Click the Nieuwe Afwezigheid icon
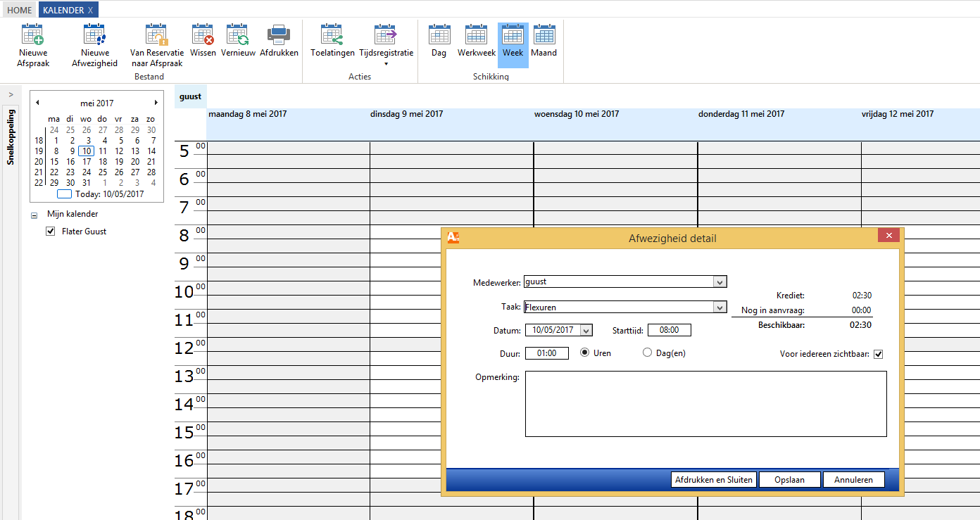Viewport: 980px width, 520px height. tap(94, 35)
